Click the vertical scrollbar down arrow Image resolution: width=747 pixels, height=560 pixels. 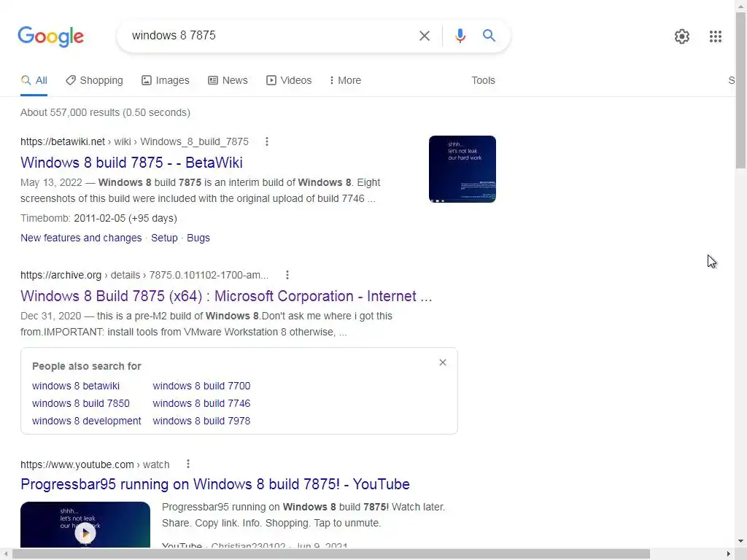pyautogui.click(x=741, y=541)
